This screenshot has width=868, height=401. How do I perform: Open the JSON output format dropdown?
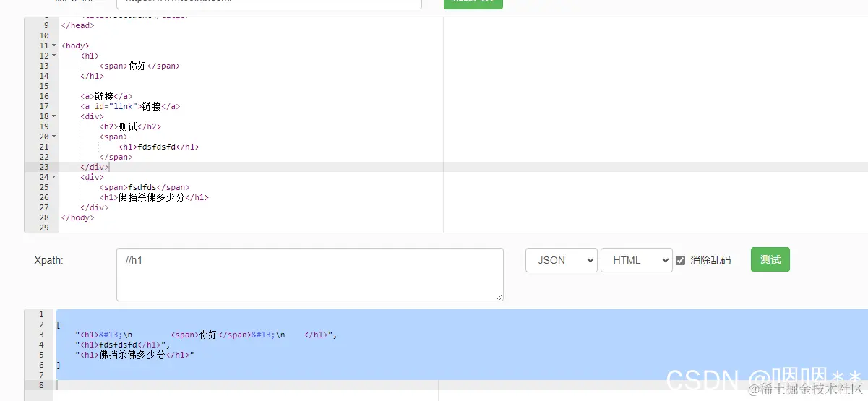[x=562, y=260]
